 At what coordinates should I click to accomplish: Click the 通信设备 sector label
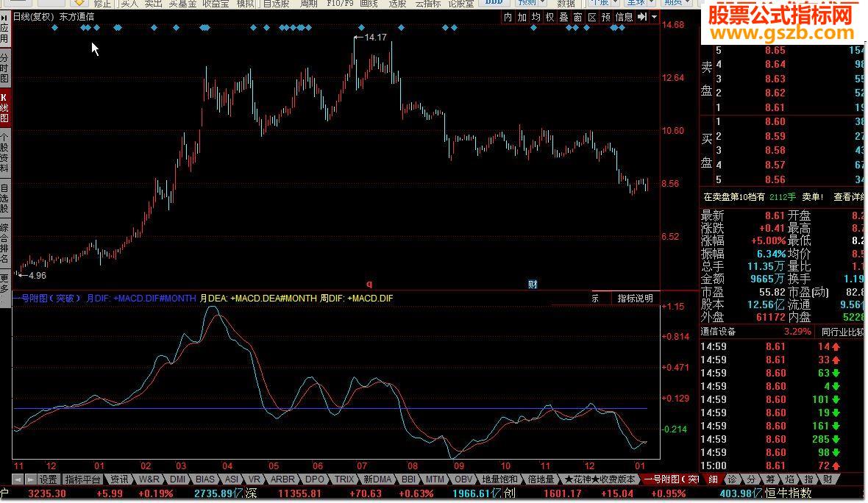coord(718,332)
